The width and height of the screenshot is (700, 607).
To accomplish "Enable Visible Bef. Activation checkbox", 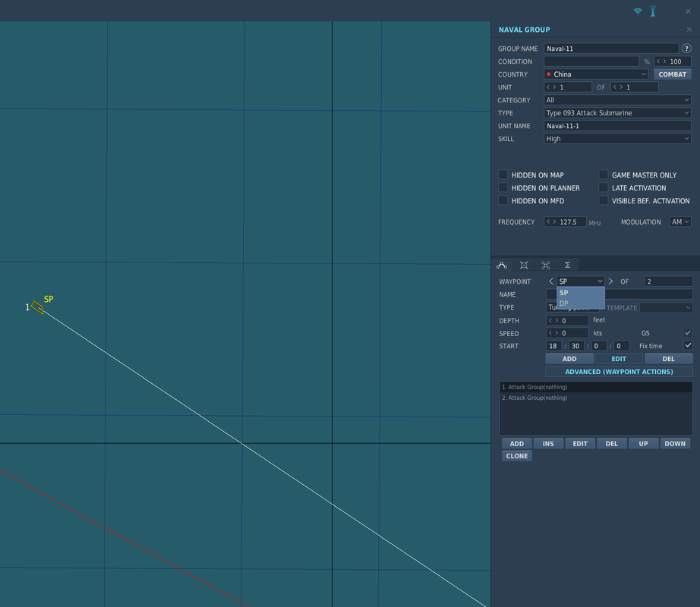I will tap(603, 200).
